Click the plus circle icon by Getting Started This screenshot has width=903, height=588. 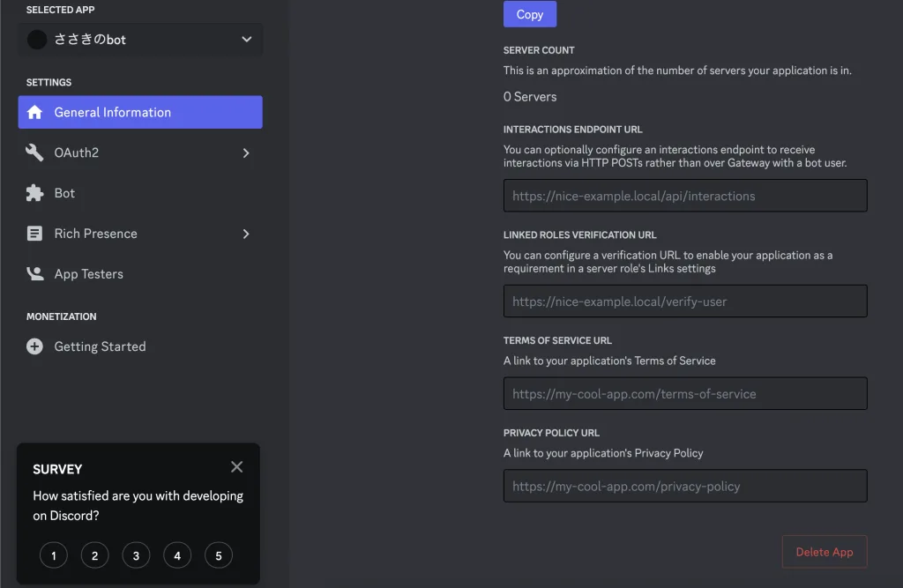tap(34, 346)
